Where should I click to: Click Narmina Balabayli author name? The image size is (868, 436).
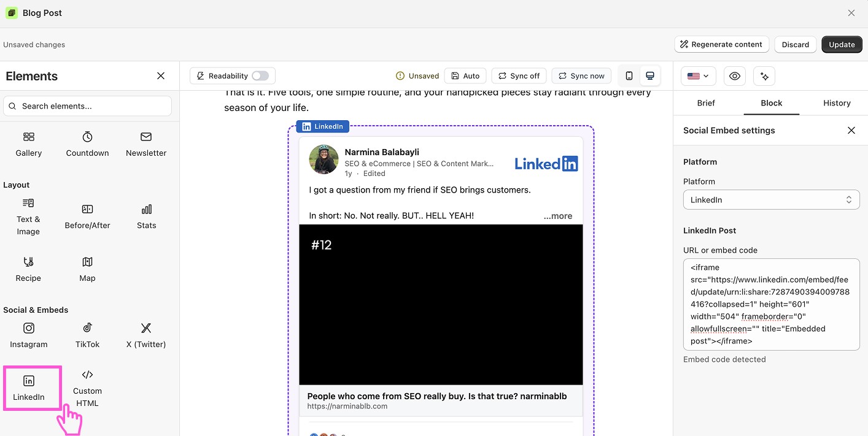(x=382, y=152)
